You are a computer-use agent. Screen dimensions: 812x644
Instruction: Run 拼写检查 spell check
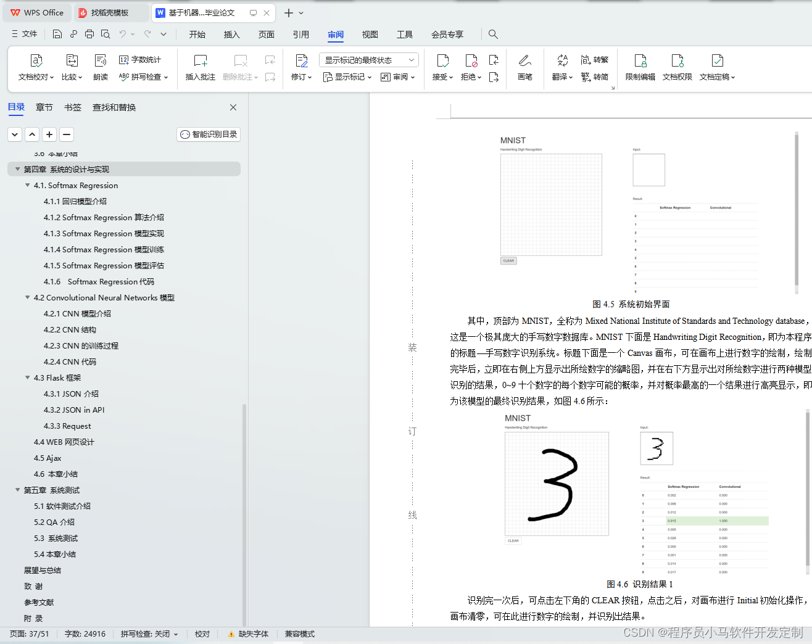(143, 77)
